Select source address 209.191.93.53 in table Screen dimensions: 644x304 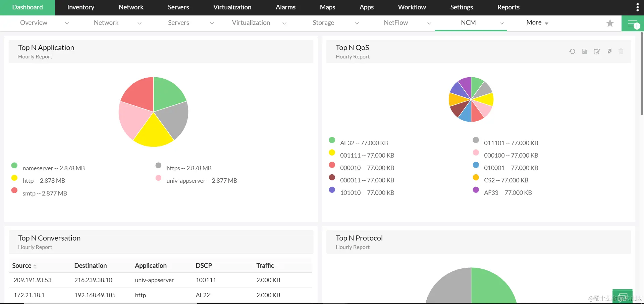tap(32, 280)
